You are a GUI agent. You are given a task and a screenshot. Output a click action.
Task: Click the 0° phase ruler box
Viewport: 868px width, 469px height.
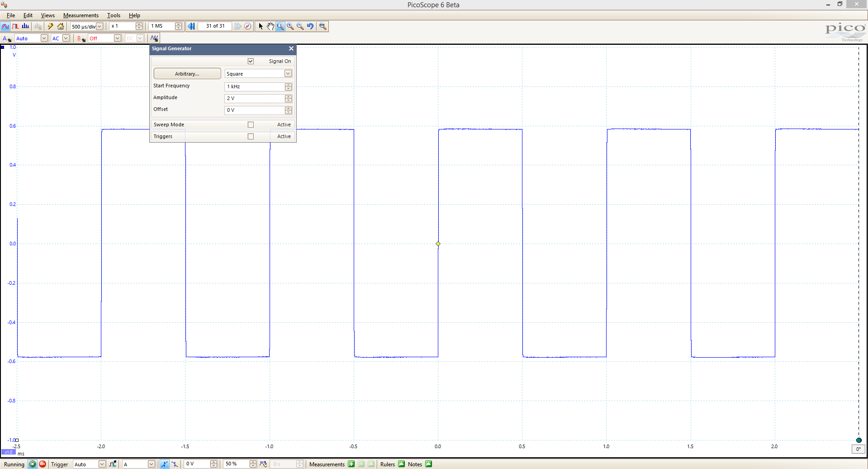[858, 449]
